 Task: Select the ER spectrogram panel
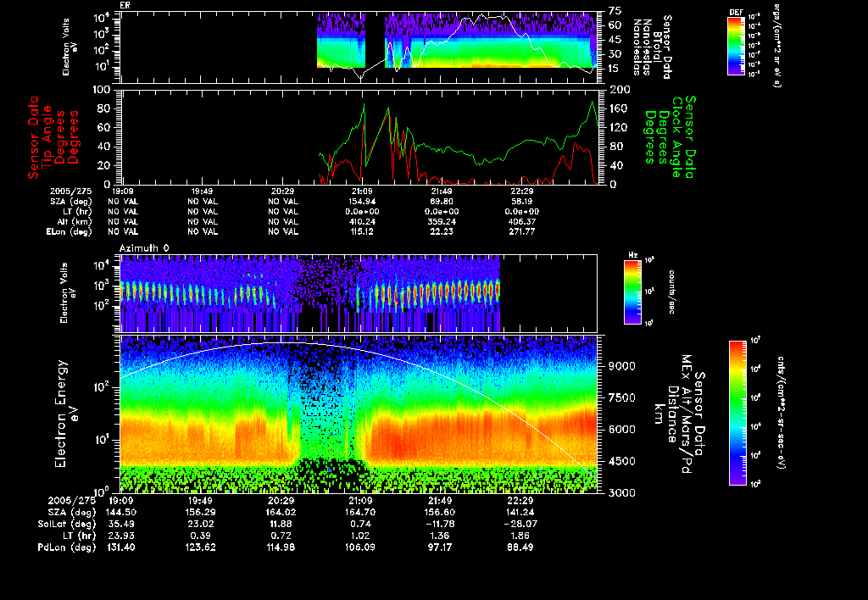pos(359,47)
